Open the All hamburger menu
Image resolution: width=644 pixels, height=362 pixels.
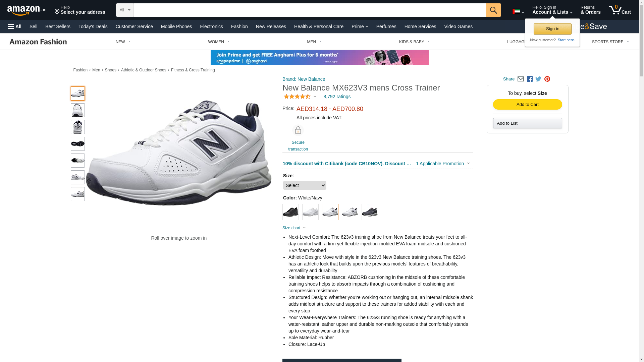tap(15, 26)
